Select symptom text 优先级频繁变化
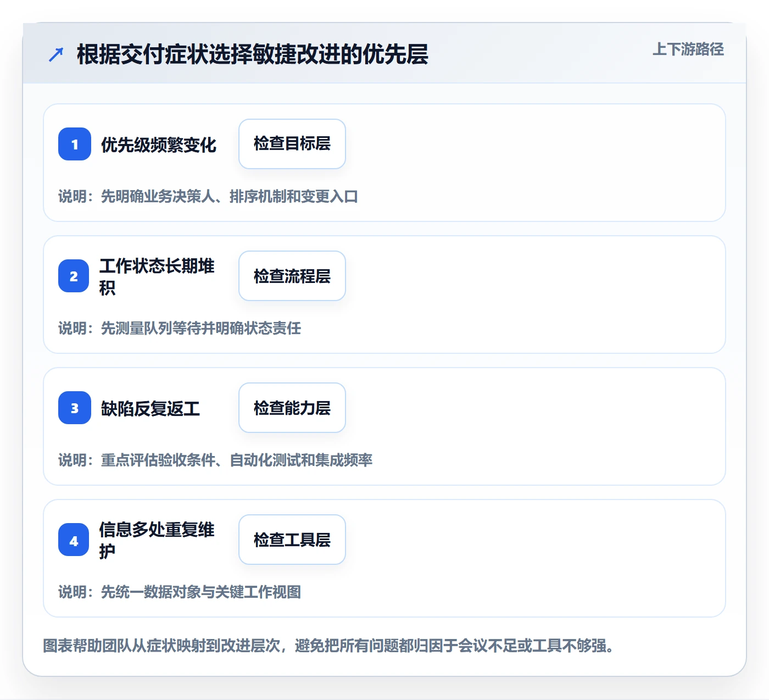 (159, 145)
